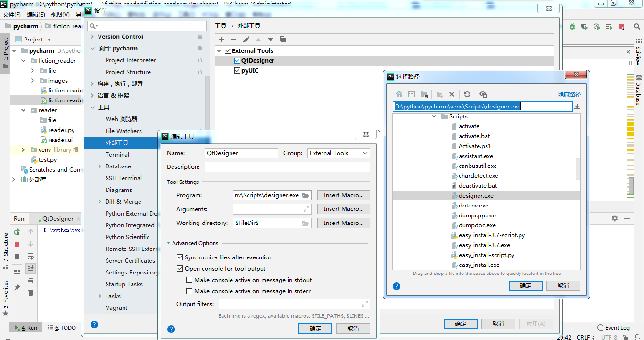The width and height of the screenshot is (644, 340).
Task: Enable console active on stdout message
Action: 190,280
